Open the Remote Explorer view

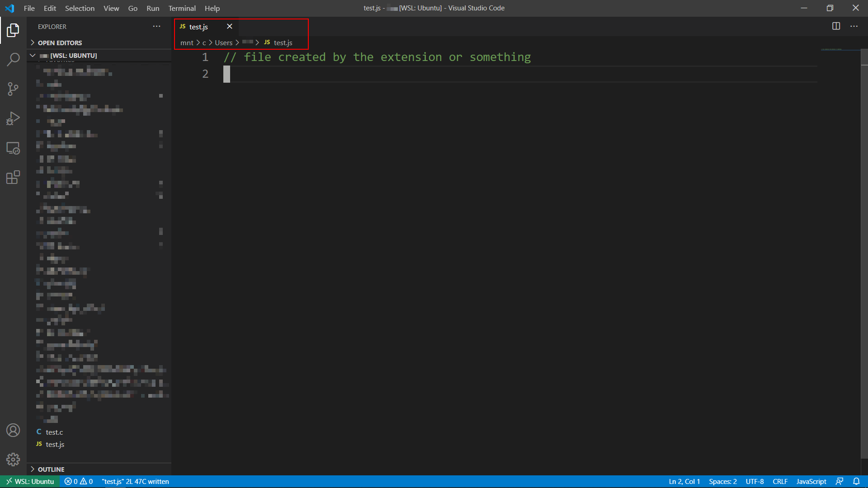coord(13,148)
